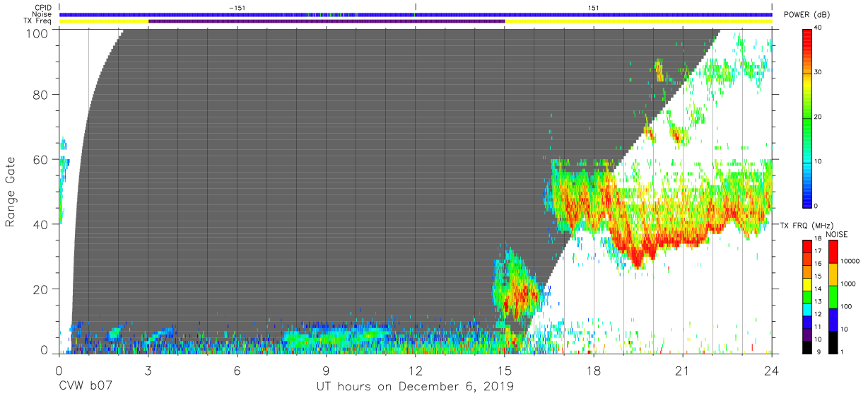Click the 60 tick on Range Gate axis

[x=42, y=160]
